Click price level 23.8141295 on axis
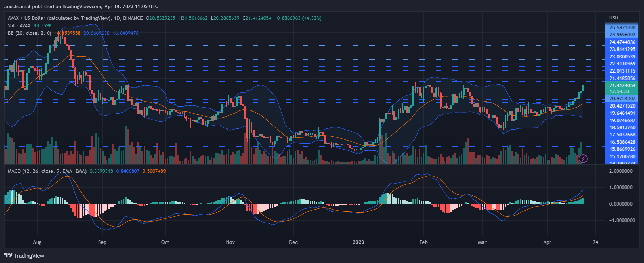The image size is (644, 263). [x=622, y=49]
